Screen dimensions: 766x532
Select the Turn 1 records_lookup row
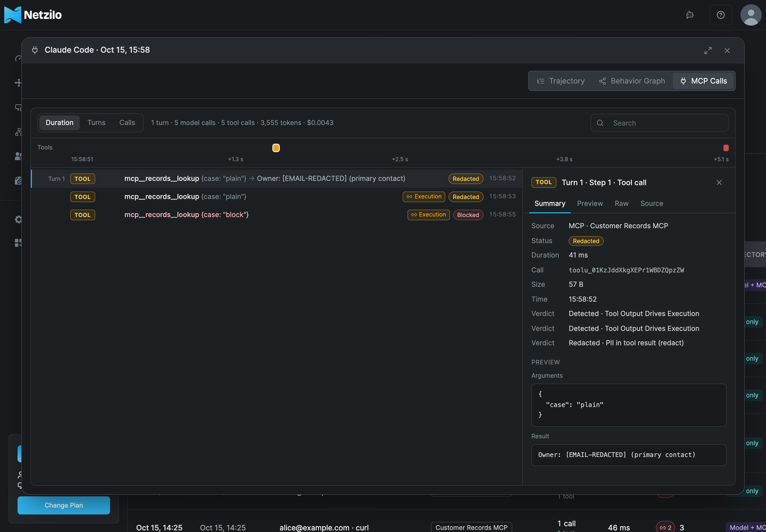pos(276,179)
